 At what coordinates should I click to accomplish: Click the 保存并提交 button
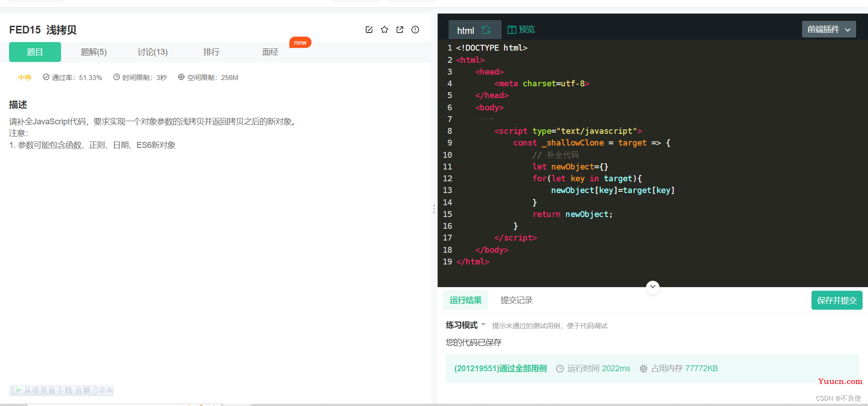(x=837, y=300)
